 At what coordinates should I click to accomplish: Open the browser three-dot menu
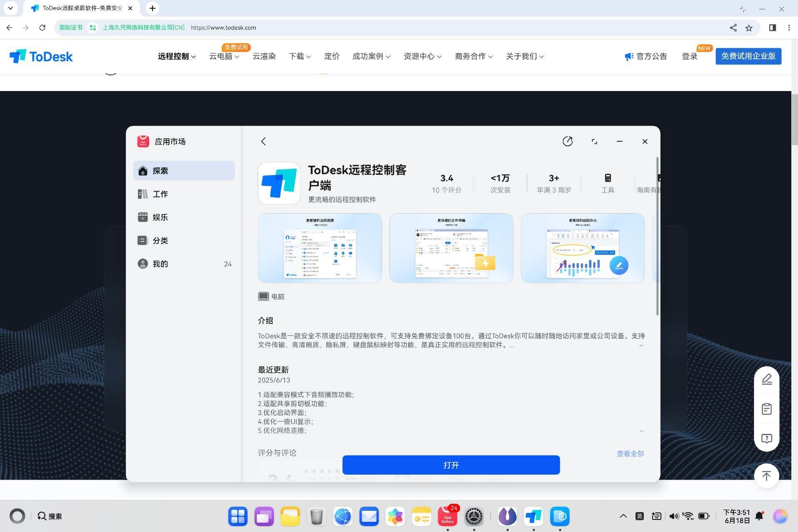[789, 27]
